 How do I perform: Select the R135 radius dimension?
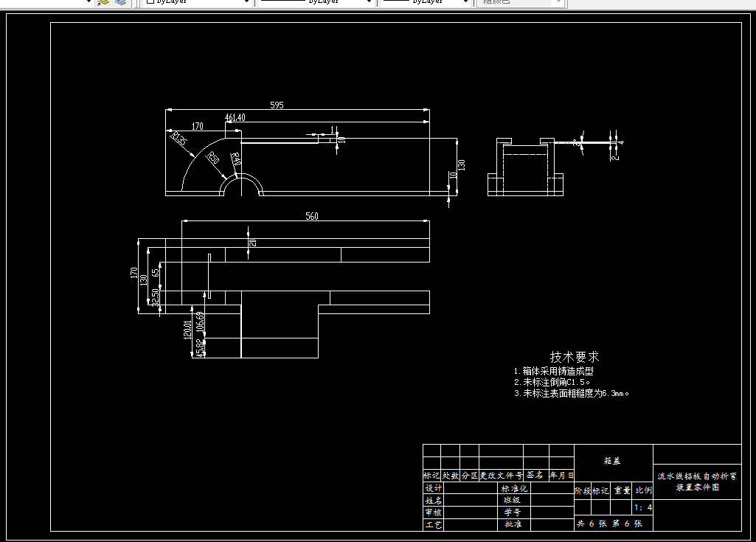point(178,139)
